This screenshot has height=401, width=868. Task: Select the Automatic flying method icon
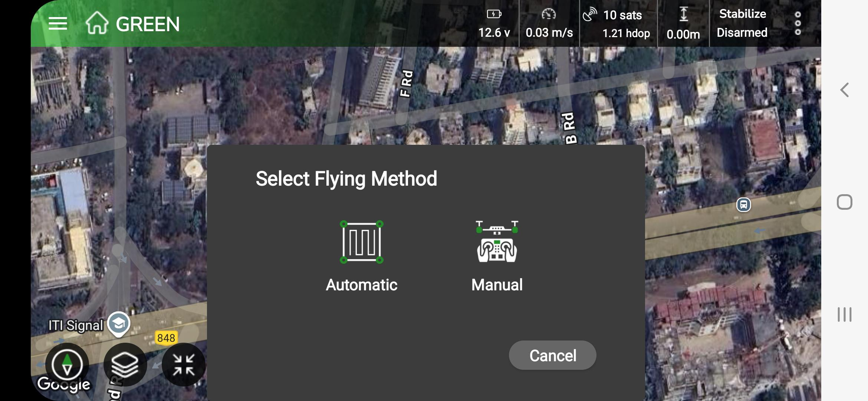(x=361, y=242)
